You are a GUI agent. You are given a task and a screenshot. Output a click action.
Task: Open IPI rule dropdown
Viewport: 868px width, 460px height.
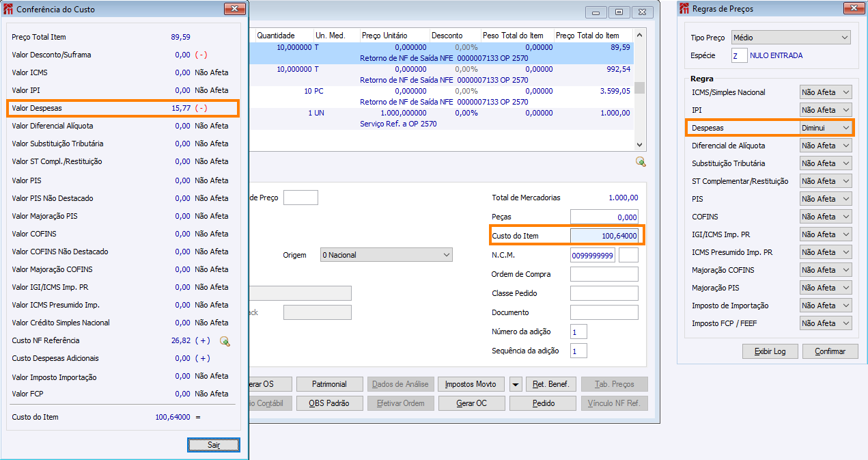(x=826, y=110)
